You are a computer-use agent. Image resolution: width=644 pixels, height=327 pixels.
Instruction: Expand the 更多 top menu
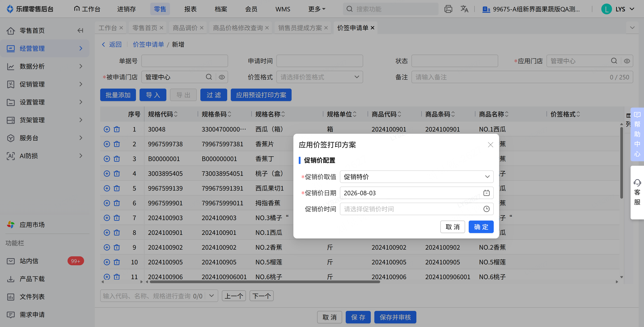click(x=316, y=9)
